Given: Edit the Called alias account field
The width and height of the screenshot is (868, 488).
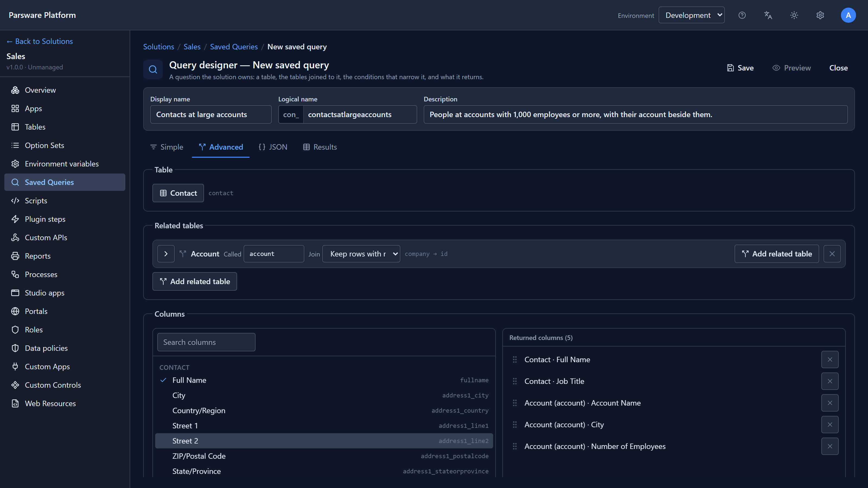Looking at the screenshot, I should pyautogui.click(x=274, y=254).
